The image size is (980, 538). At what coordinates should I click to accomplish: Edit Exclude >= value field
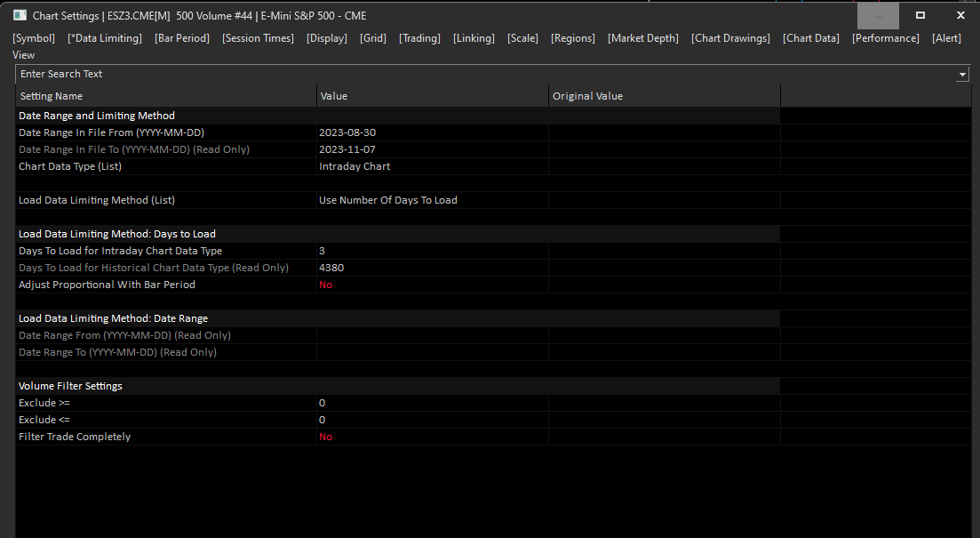pyautogui.click(x=433, y=403)
